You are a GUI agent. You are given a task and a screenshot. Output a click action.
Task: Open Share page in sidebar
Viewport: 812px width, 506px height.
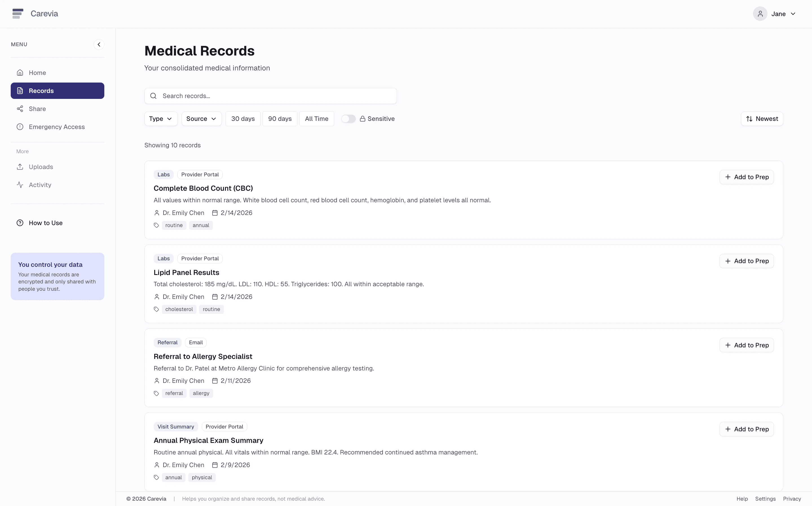pos(57,109)
